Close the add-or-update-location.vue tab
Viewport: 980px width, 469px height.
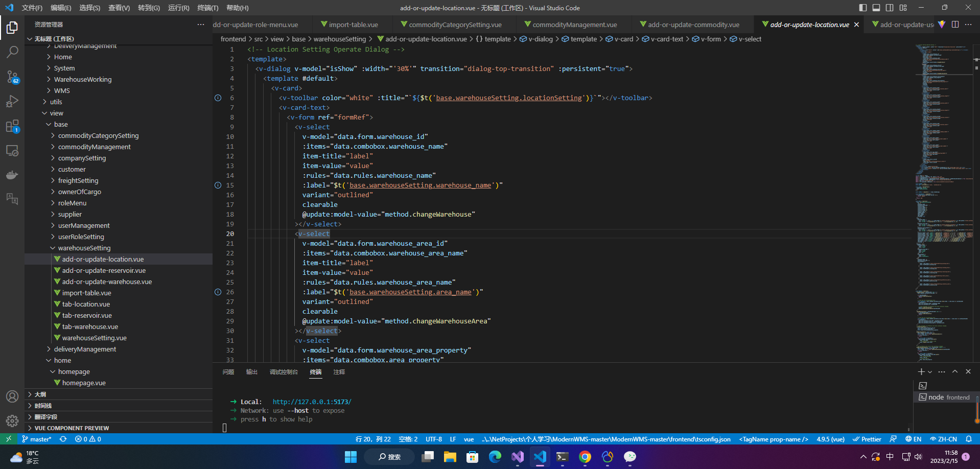(x=856, y=25)
